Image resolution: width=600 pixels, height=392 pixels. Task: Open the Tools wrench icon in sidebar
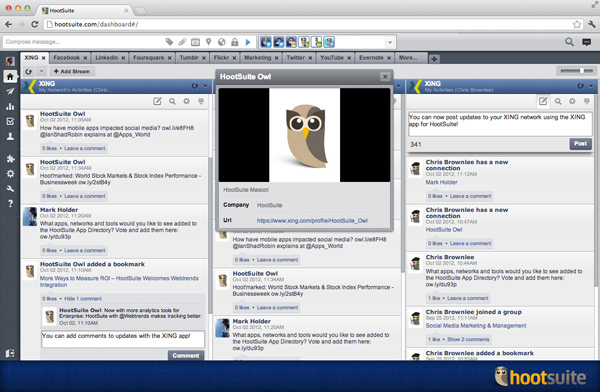point(10,188)
